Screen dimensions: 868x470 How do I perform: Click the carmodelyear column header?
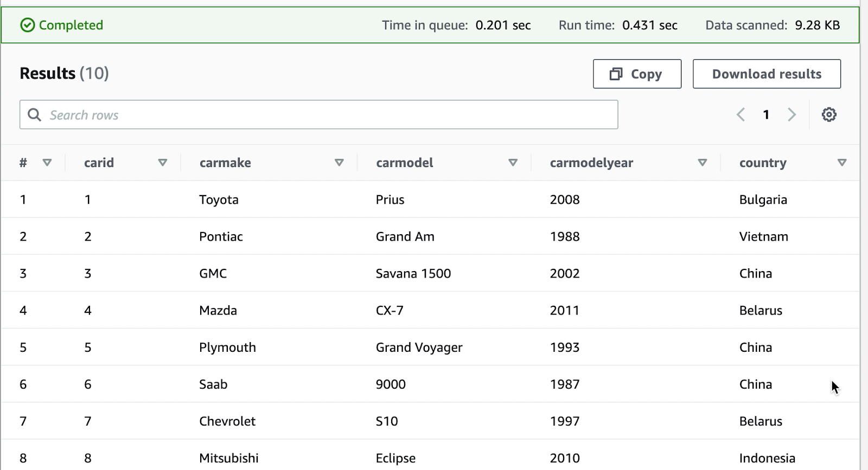click(591, 163)
